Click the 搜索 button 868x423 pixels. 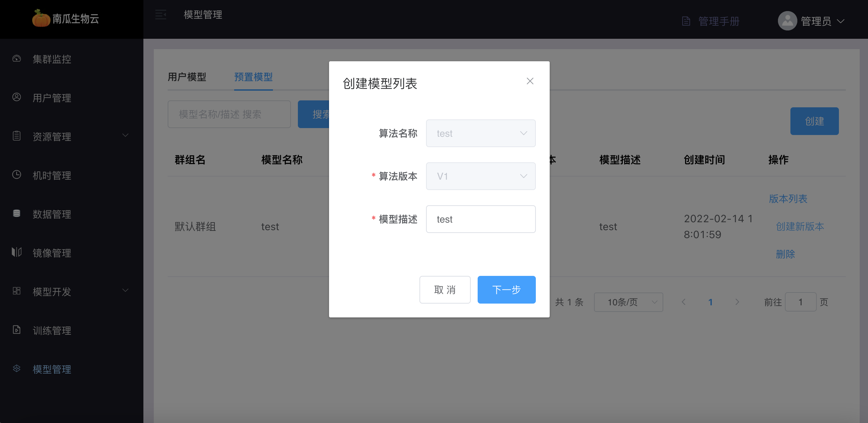[314, 114]
